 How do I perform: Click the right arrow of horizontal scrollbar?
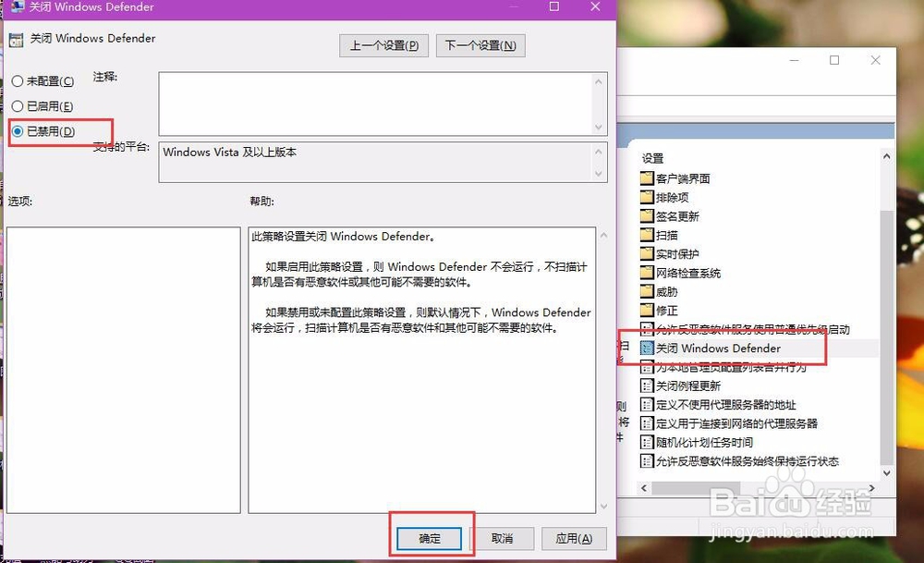[872, 488]
